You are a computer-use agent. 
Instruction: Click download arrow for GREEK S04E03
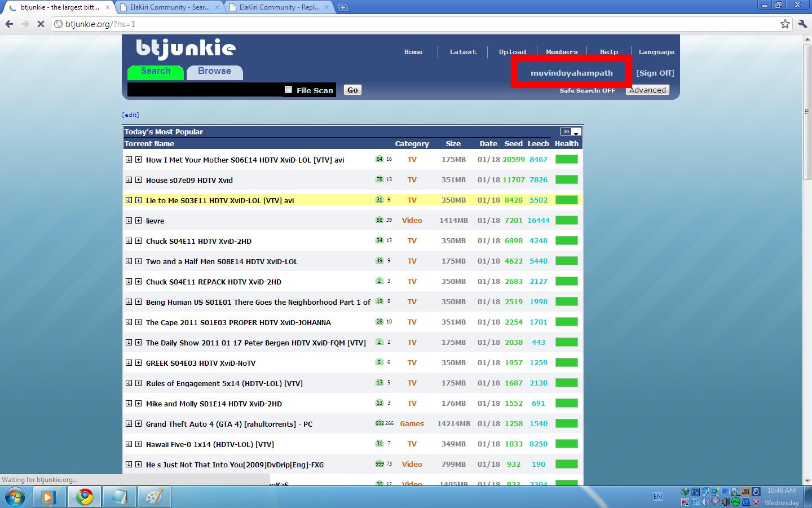[x=129, y=363]
